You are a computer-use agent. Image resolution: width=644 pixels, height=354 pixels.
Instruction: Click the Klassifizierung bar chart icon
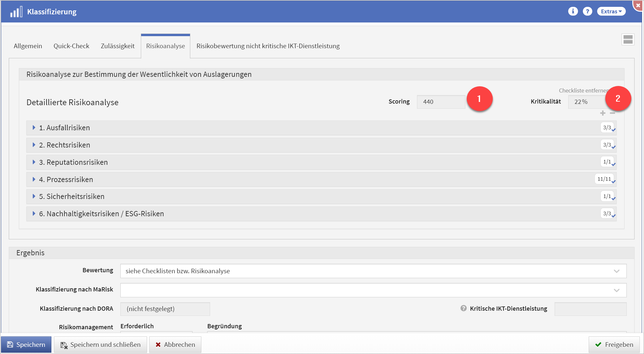[x=16, y=12]
